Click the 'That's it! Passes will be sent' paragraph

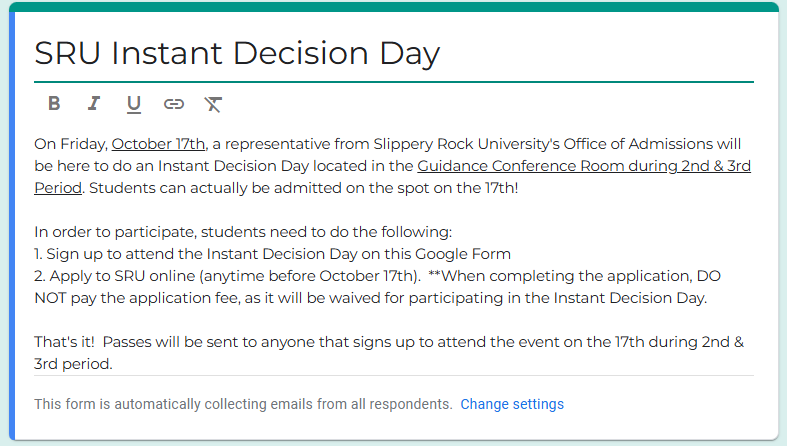pyautogui.click(x=300, y=342)
